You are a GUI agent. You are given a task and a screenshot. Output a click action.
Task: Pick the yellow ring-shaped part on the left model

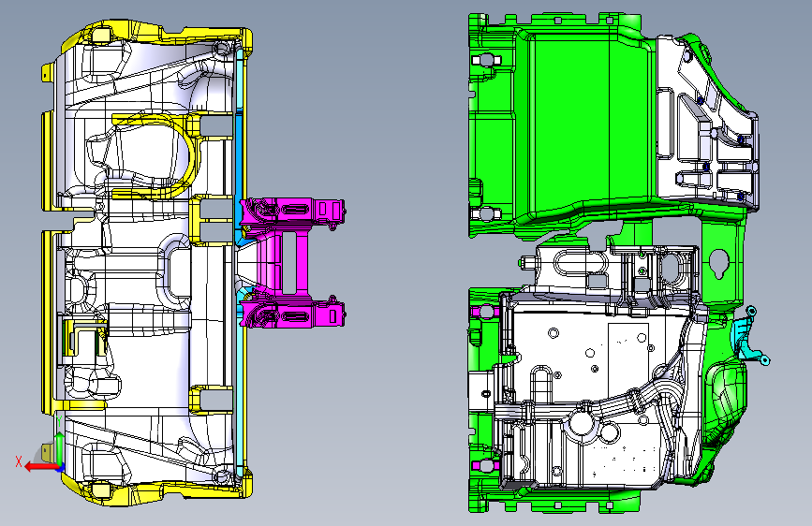coord(190,156)
